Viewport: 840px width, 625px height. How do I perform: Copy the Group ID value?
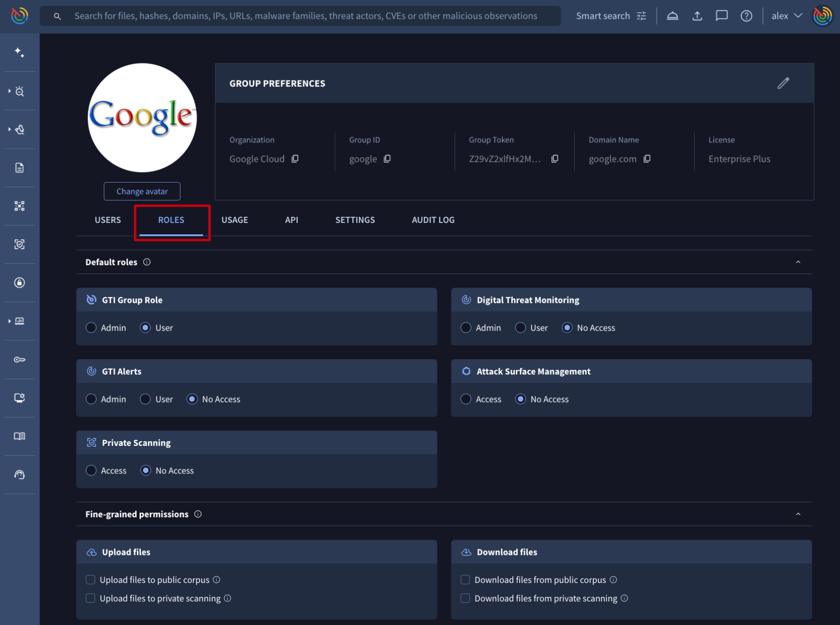tap(387, 159)
